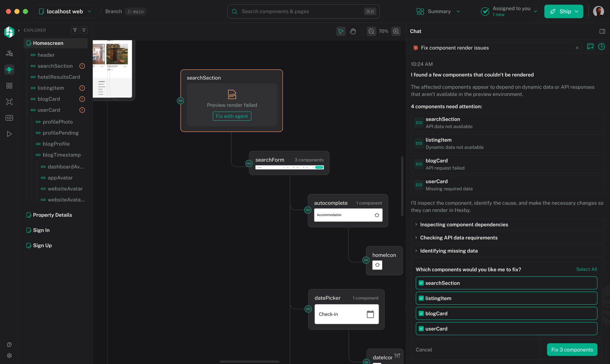The height and width of the screenshot is (364, 610).
Task: Open the chat history clock icon
Action: pyautogui.click(x=602, y=47)
